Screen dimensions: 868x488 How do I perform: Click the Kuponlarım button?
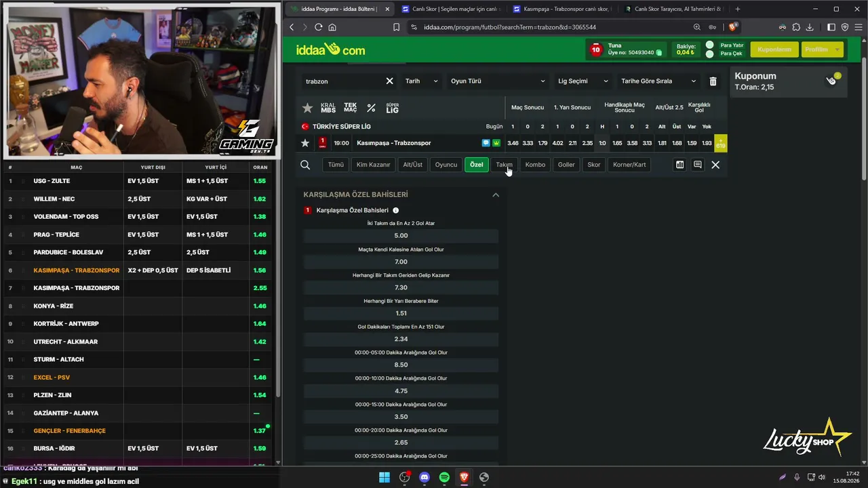coord(774,49)
